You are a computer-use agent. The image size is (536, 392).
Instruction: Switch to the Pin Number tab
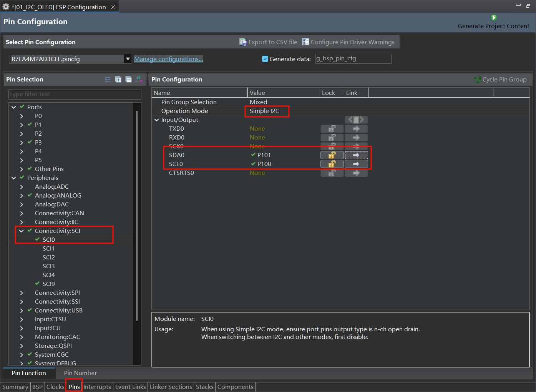click(x=80, y=373)
